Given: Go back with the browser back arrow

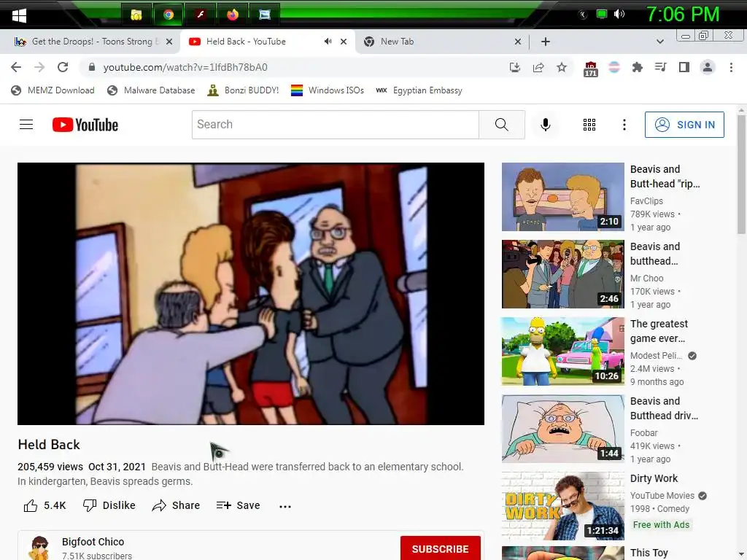Looking at the screenshot, I should click(16, 67).
